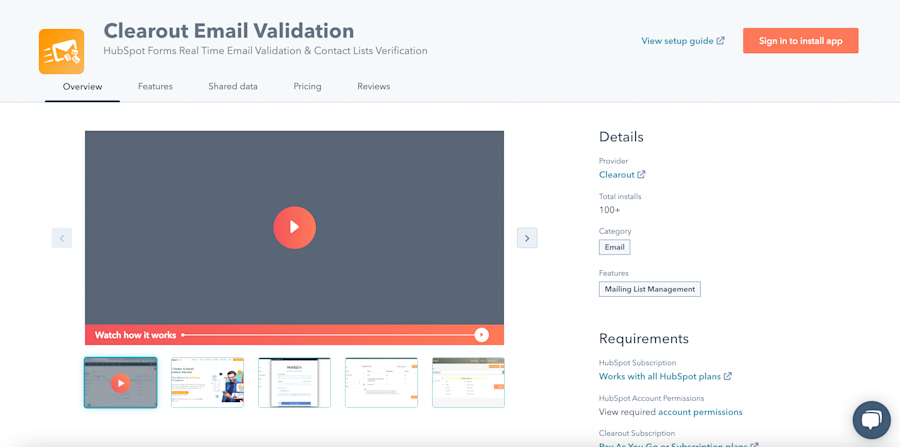Open the Reviews tab
Viewport: 900px width, 447px height.
[x=374, y=87]
